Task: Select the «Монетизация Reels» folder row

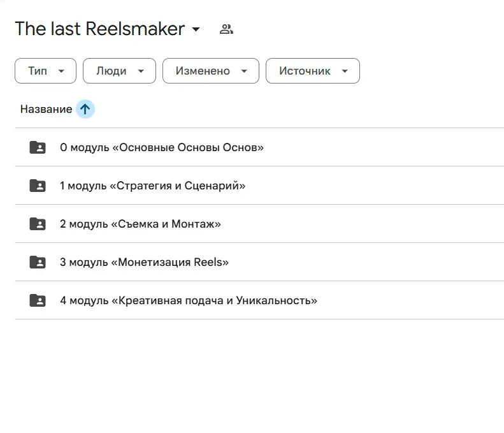Action: [144, 262]
